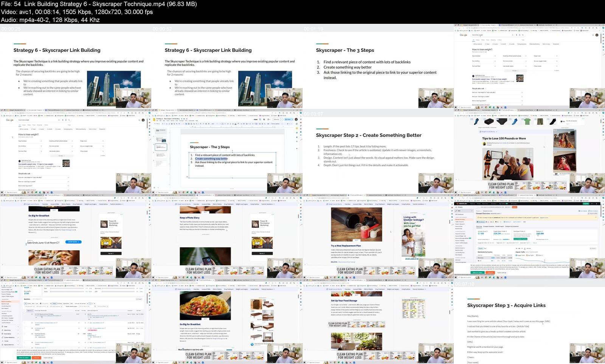605x364 pixels.
Task: Click Reject all cookies in the Semrush Backlinks frame
Action: (36, 358)
